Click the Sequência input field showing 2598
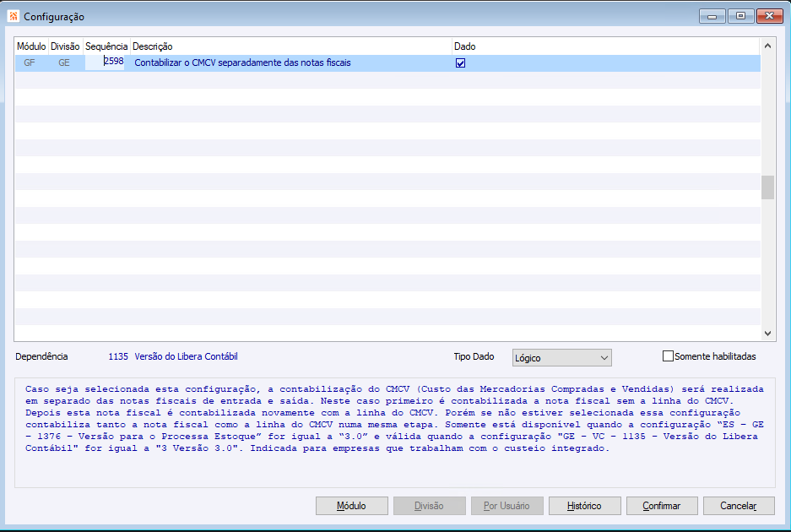Viewport: 791px width, 532px height. [105, 62]
